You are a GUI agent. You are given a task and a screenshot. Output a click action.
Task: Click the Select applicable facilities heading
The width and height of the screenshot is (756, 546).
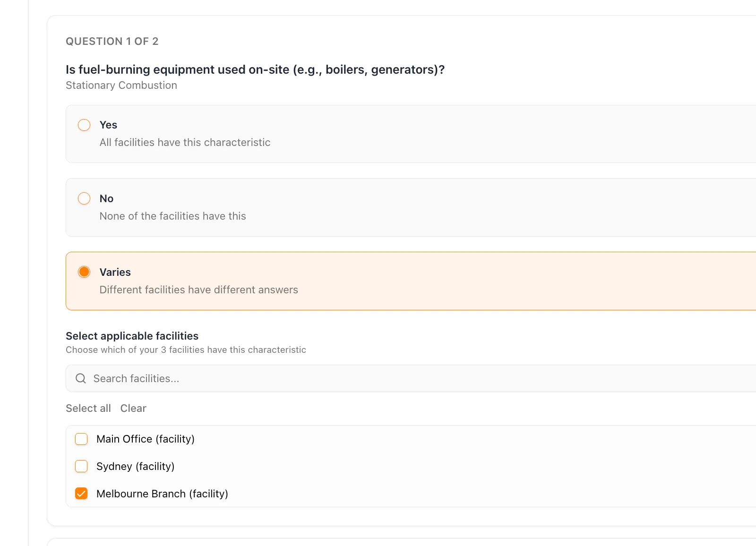pyautogui.click(x=132, y=336)
